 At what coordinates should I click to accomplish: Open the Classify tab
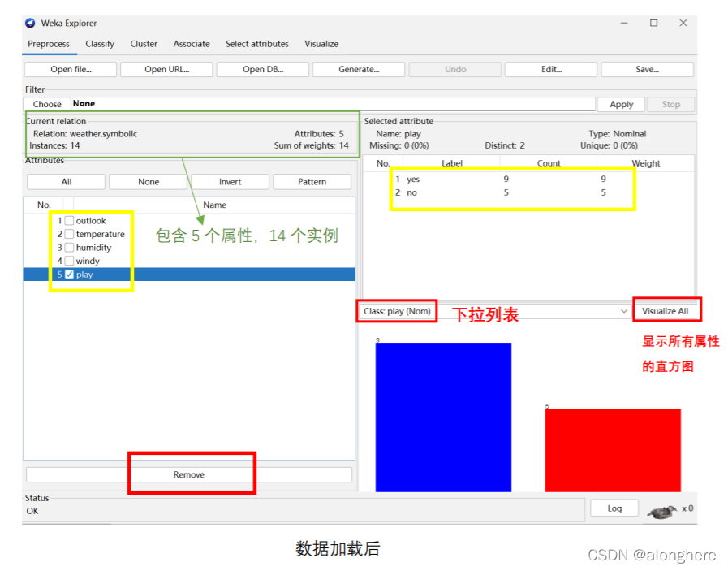[100, 44]
